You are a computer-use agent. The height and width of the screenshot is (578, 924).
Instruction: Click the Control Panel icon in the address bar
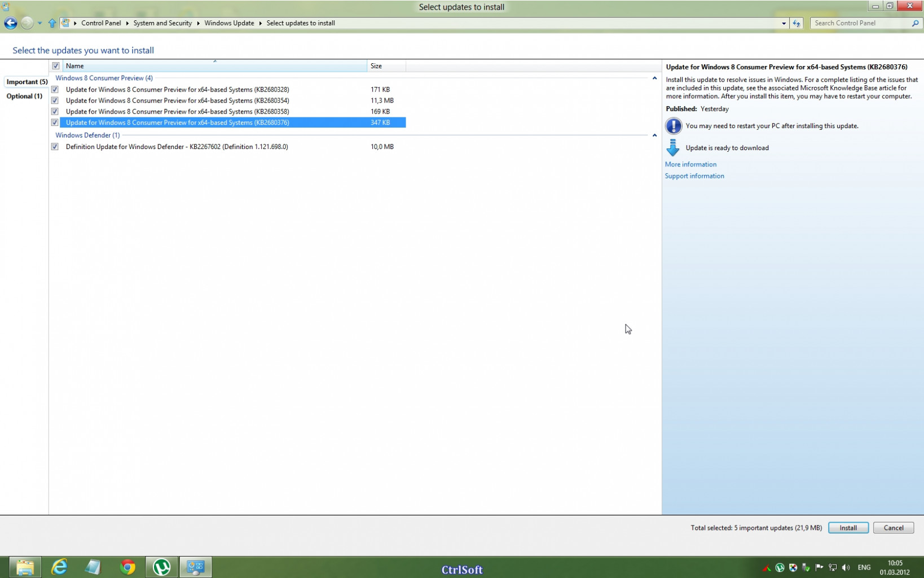[65, 23]
